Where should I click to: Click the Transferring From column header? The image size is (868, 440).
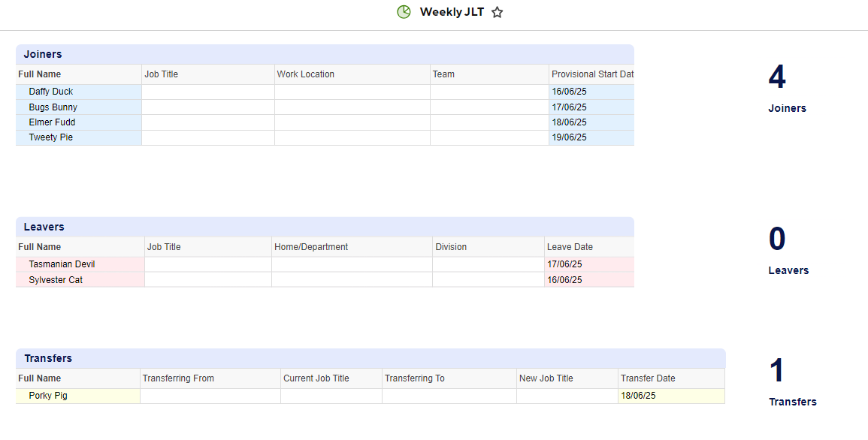coord(210,378)
